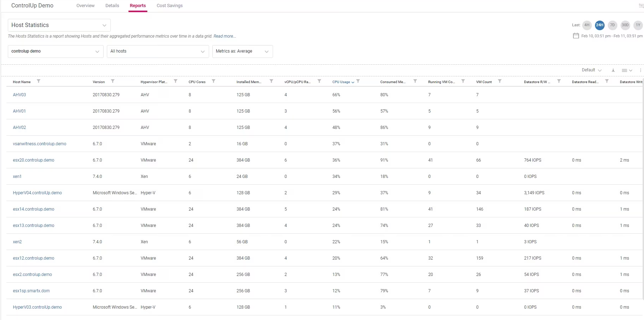The image size is (644, 320).
Task: Filter the vCPU/pCPU Ratio column
Action: click(x=319, y=81)
